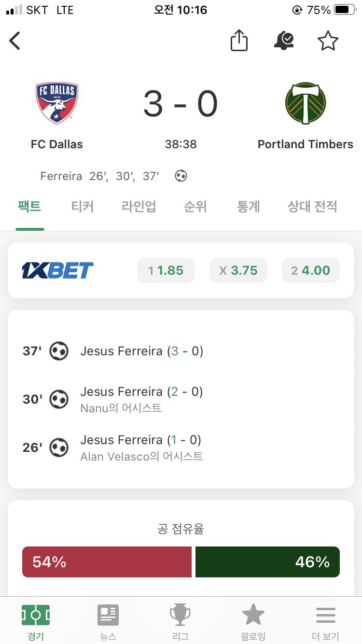
Task: Tap the 54% possession bar
Action: (107, 562)
